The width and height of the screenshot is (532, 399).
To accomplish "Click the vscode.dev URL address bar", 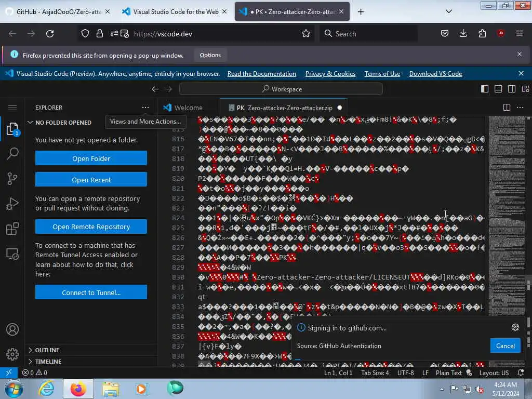I will [196, 34].
